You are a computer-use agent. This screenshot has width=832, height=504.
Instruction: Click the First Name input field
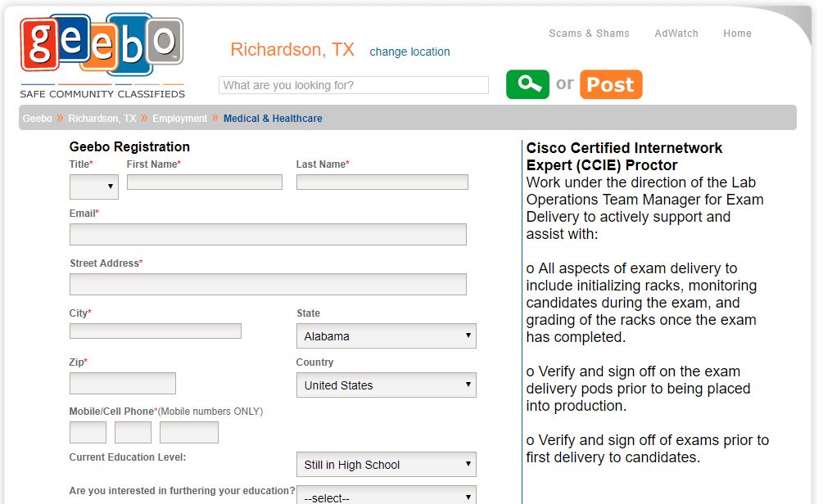tap(204, 182)
